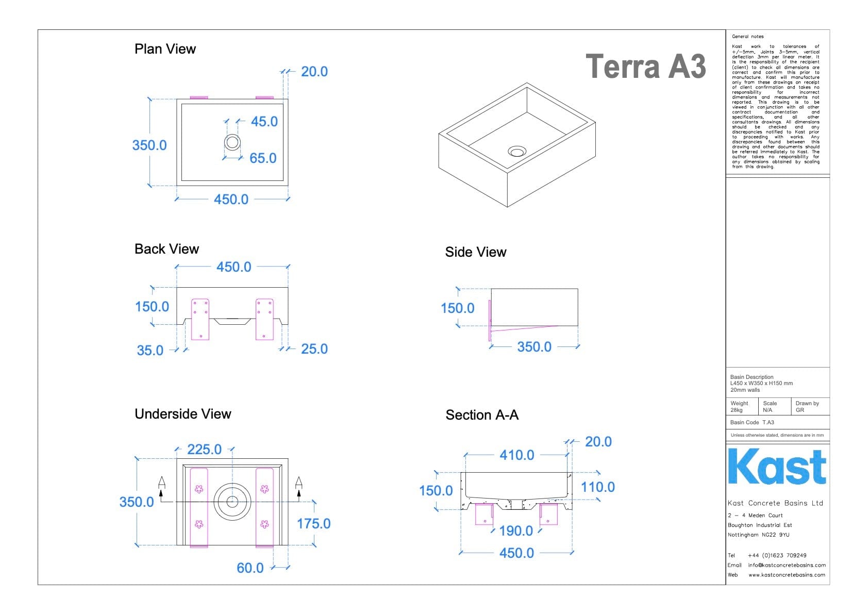Click the General notes text block
Screen dimensions: 868x614
775,102
